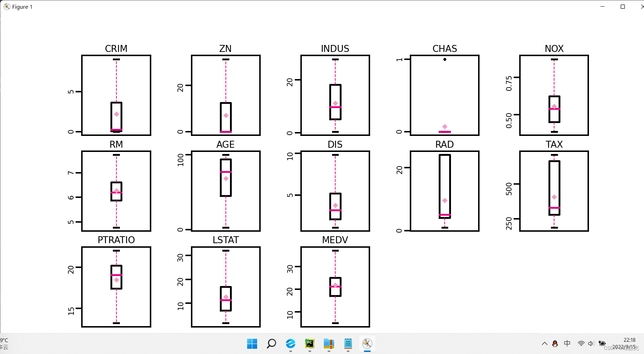Click the Windows Start button
The height and width of the screenshot is (354, 644).
252,344
